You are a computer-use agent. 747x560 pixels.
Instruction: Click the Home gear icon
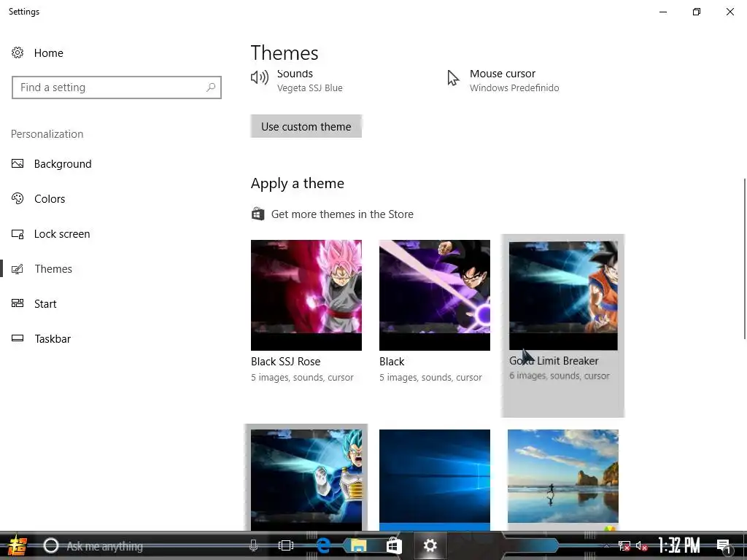coord(18,52)
